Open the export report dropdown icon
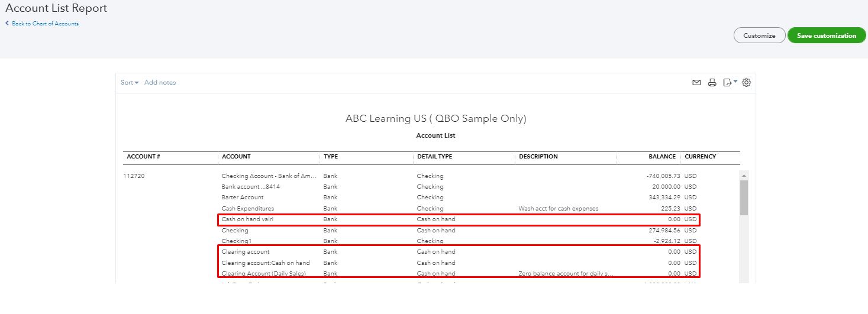Image resolution: width=868 pixels, height=314 pixels. tap(730, 83)
